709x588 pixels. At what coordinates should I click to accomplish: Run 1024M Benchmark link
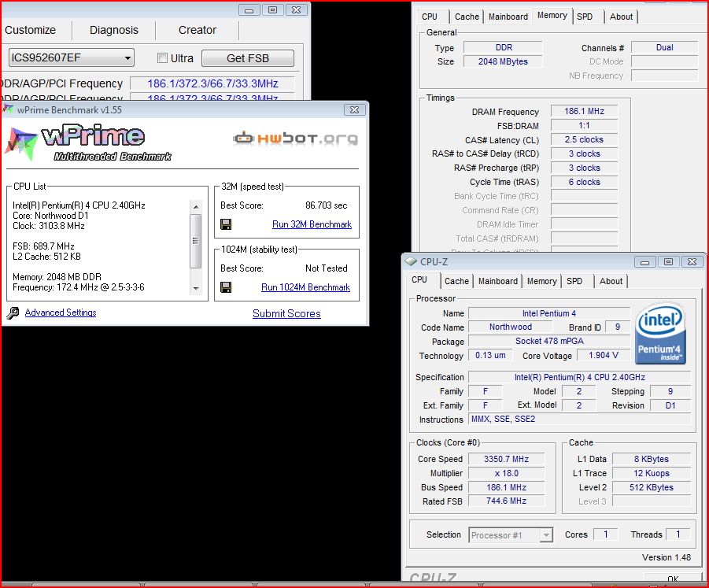pyautogui.click(x=305, y=287)
